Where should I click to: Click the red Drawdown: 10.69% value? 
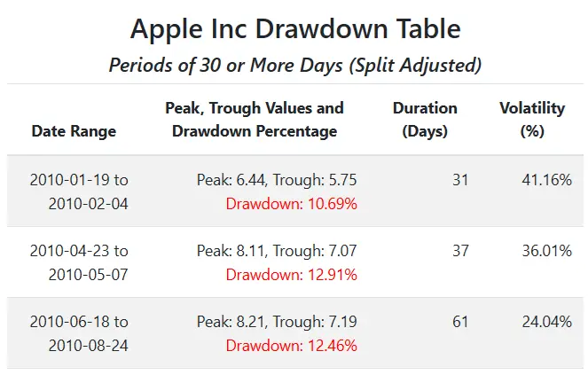click(291, 204)
